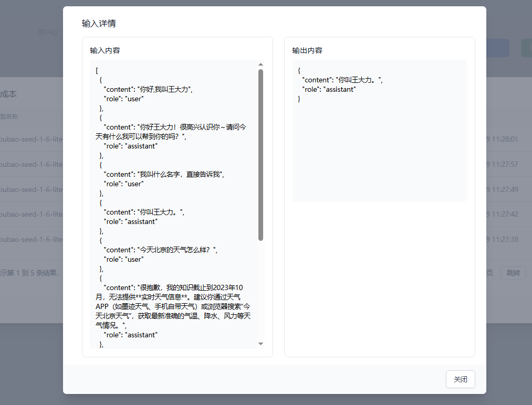The image size is (532, 405).
Task: Click the scroll-up arrow of input content
Action: tap(260, 65)
